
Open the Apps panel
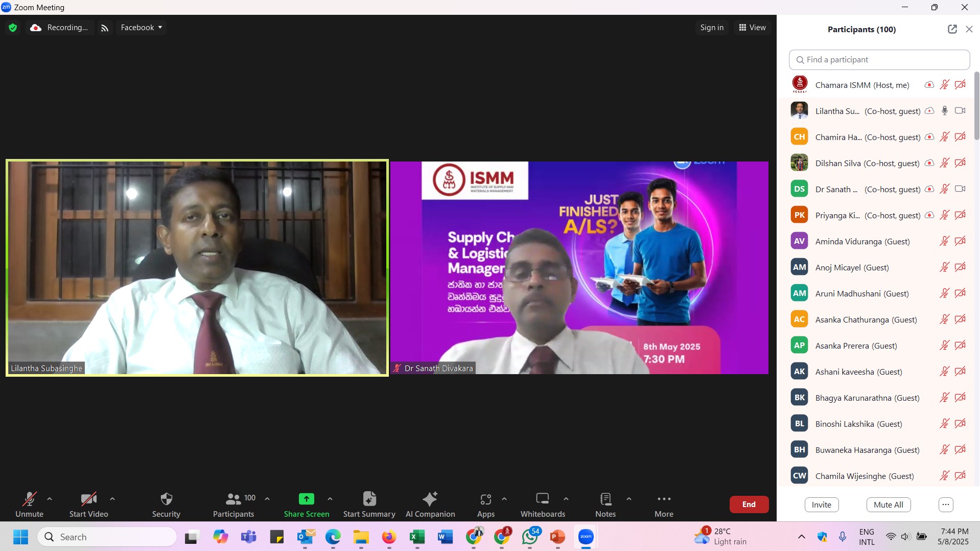coord(485,504)
